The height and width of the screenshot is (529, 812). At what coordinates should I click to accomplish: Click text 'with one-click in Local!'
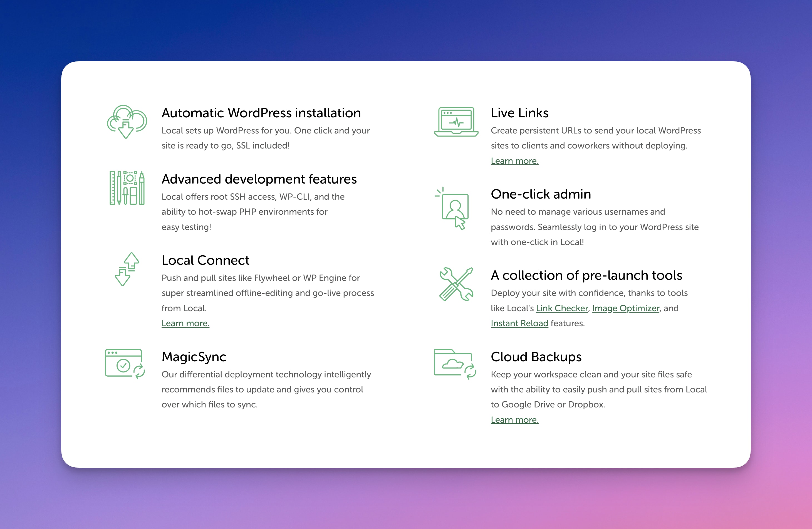(537, 242)
